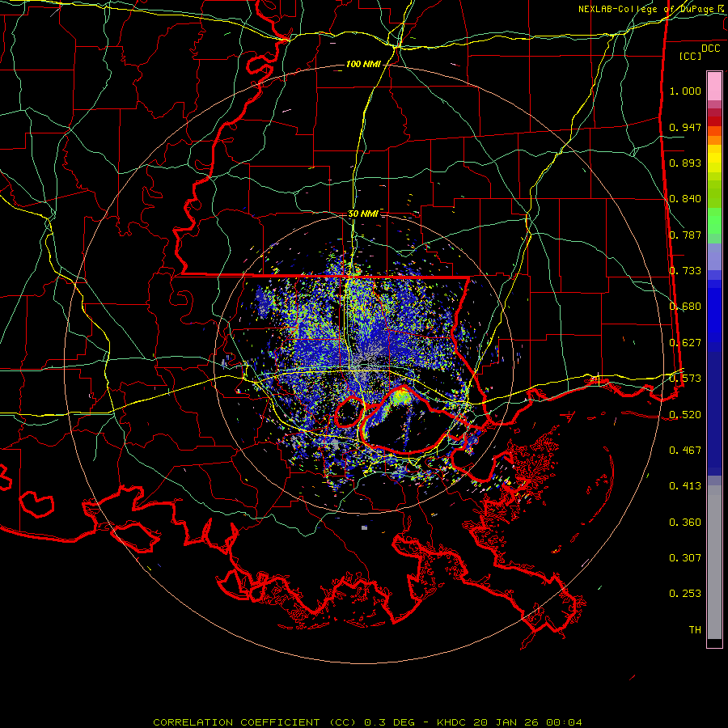Click the 1.000 scale value
Viewport: 728px width, 728px height.
pyautogui.click(x=685, y=91)
